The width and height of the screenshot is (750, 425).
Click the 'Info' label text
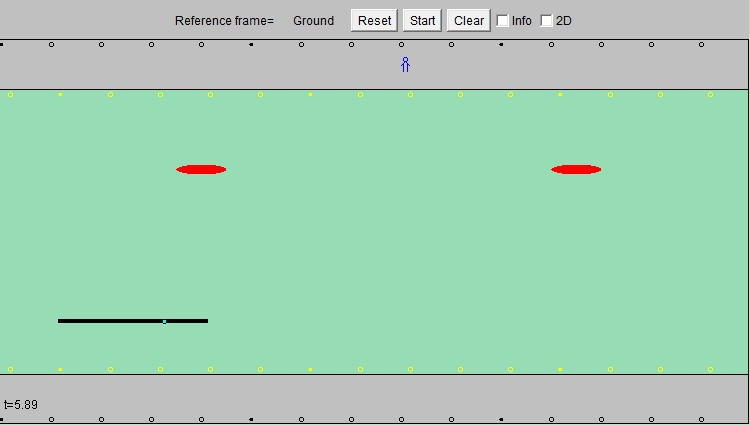pyautogui.click(x=521, y=20)
